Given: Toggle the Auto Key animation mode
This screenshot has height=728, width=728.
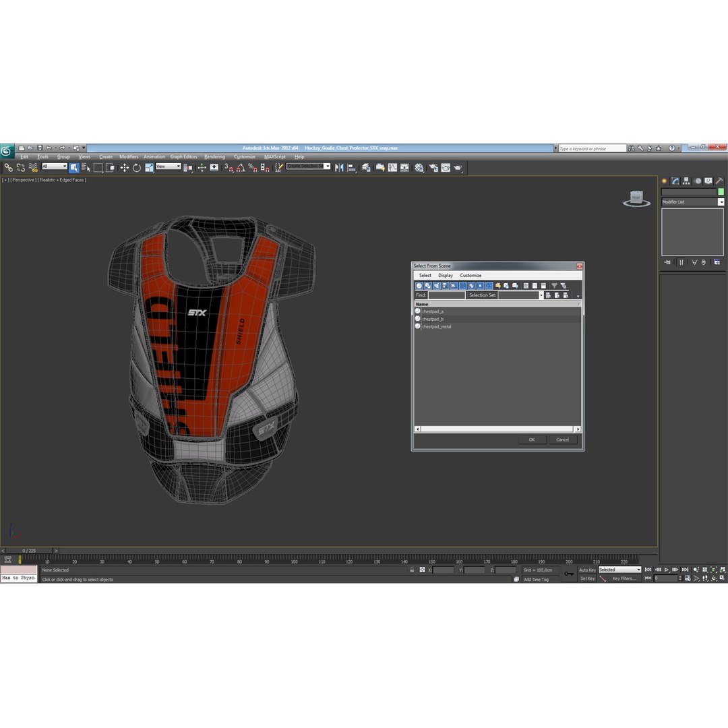Looking at the screenshot, I should pyautogui.click(x=587, y=570).
